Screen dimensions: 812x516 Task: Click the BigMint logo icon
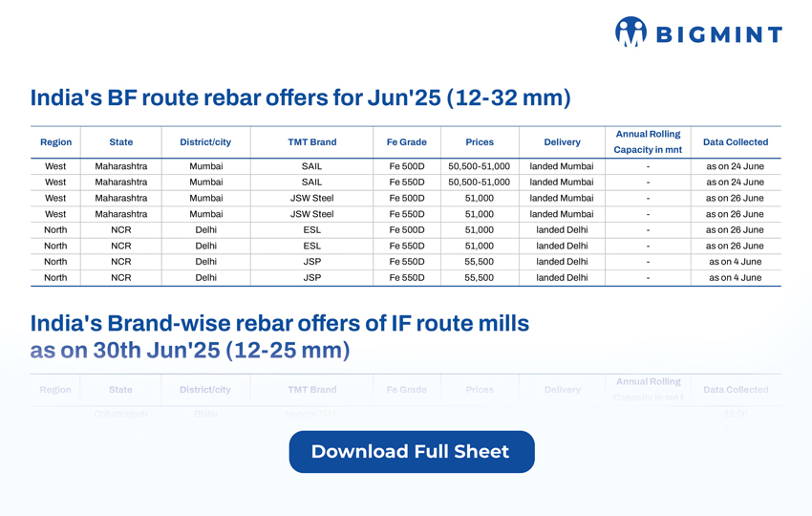point(630,32)
